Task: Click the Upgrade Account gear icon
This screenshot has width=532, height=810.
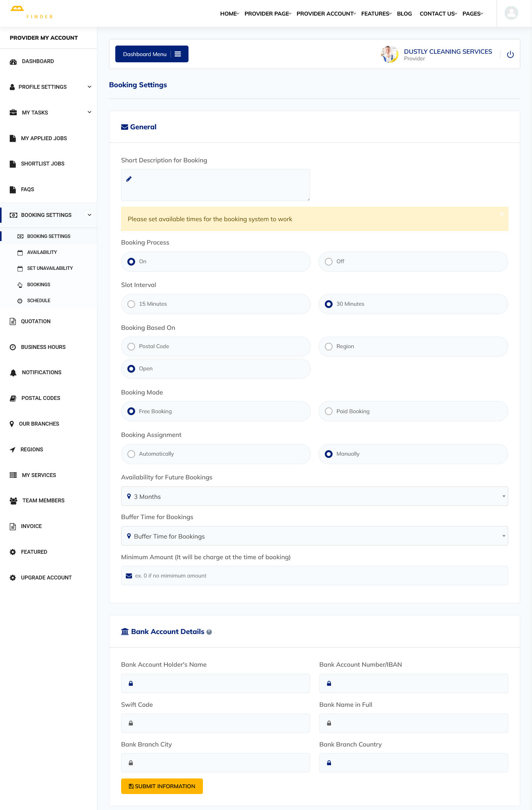Action: click(13, 578)
